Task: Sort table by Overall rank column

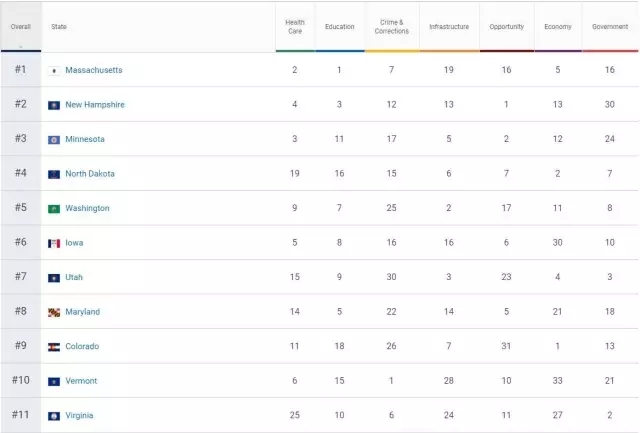Action: 20,27
